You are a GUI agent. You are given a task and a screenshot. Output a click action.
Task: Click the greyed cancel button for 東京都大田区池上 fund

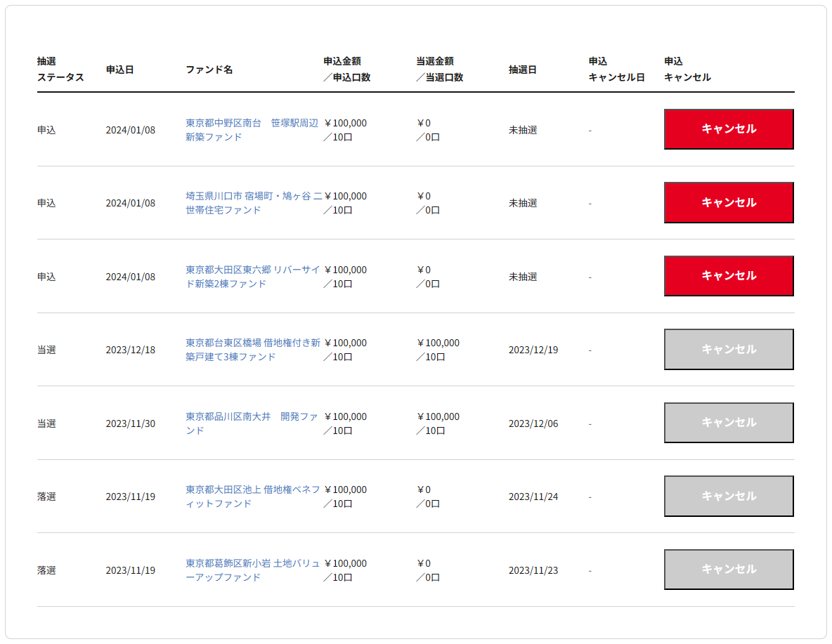click(x=729, y=496)
